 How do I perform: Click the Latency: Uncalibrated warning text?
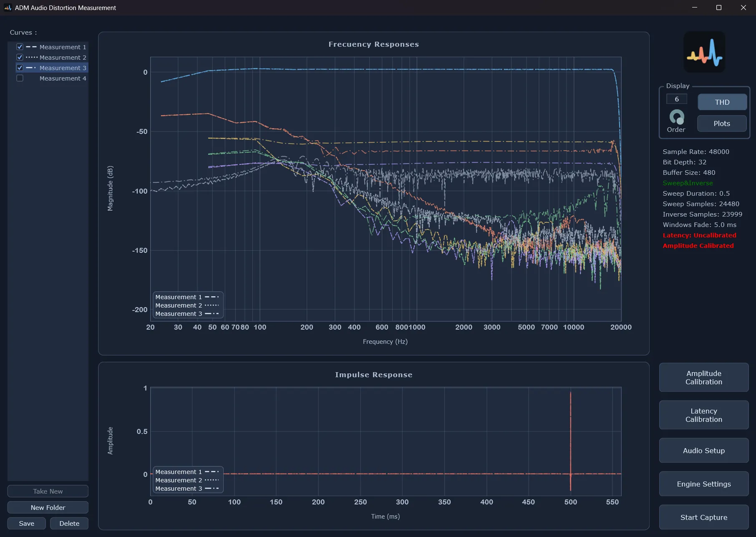click(699, 235)
